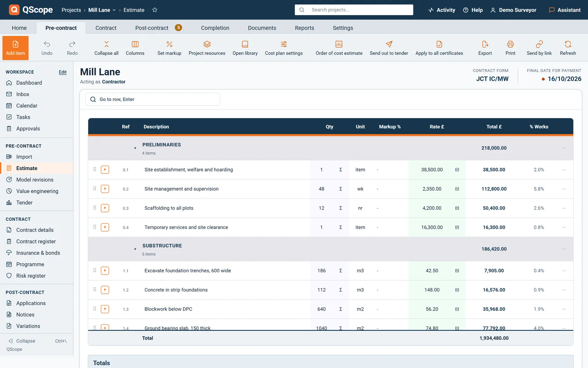This screenshot has width=588, height=368.
Task: Export the estimate
Action: tap(485, 48)
